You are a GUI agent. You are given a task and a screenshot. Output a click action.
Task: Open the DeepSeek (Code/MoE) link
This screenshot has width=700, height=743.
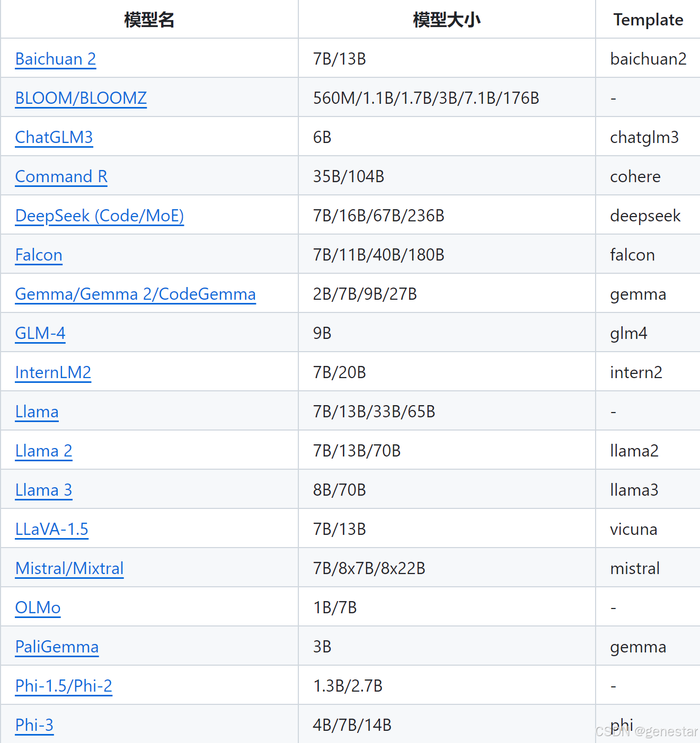[x=99, y=216]
